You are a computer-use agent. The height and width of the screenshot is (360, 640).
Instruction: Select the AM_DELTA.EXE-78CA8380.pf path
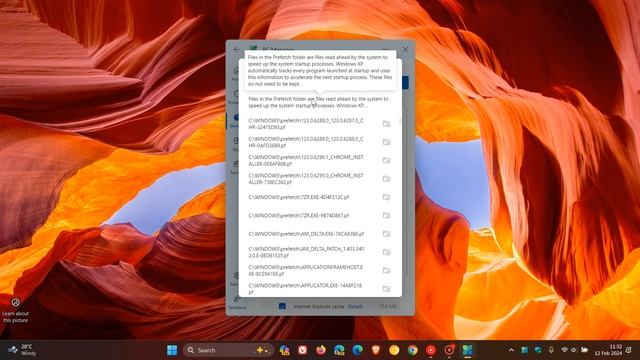(306, 234)
